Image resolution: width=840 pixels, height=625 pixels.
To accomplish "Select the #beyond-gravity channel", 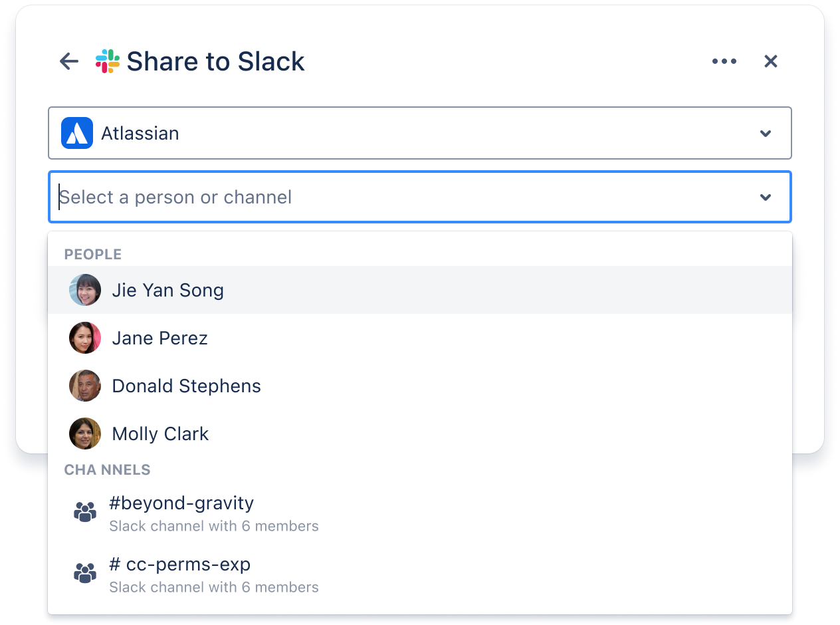I will click(181, 503).
